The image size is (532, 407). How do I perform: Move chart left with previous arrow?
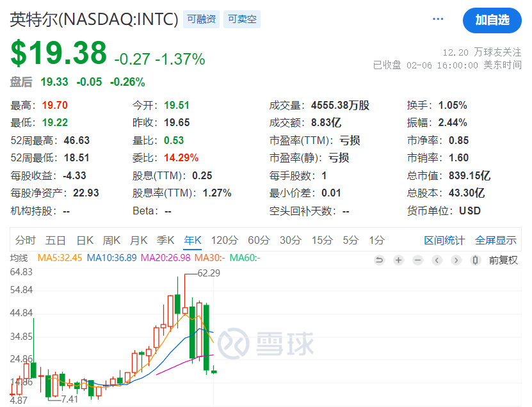pos(437,260)
